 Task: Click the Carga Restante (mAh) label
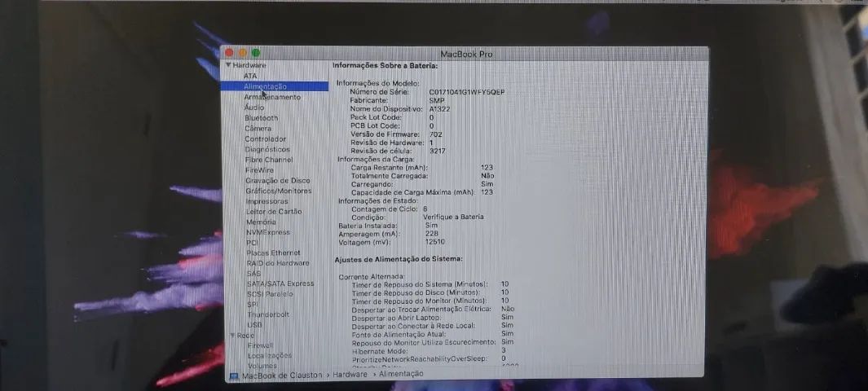389,168
